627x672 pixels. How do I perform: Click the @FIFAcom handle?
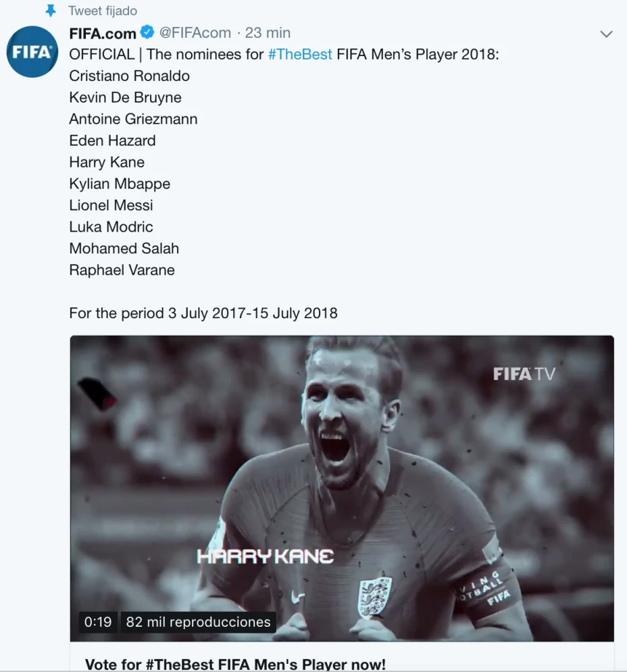pyautogui.click(x=195, y=32)
